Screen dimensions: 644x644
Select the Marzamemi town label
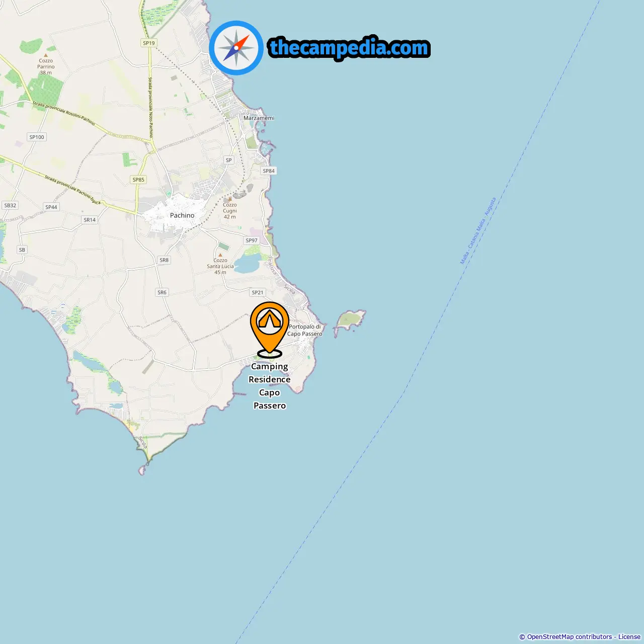[x=259, y=118]
